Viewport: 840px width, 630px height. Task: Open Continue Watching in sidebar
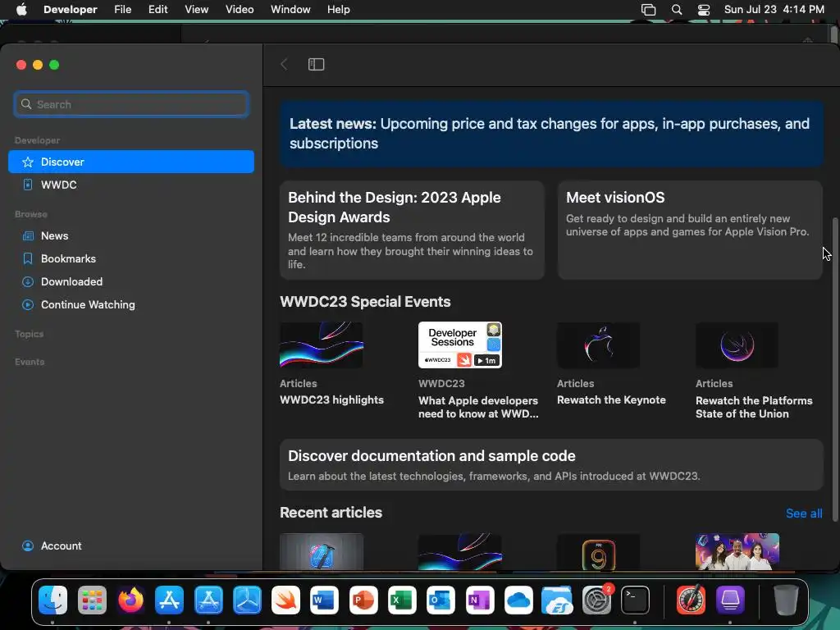[x=131, y=305]
